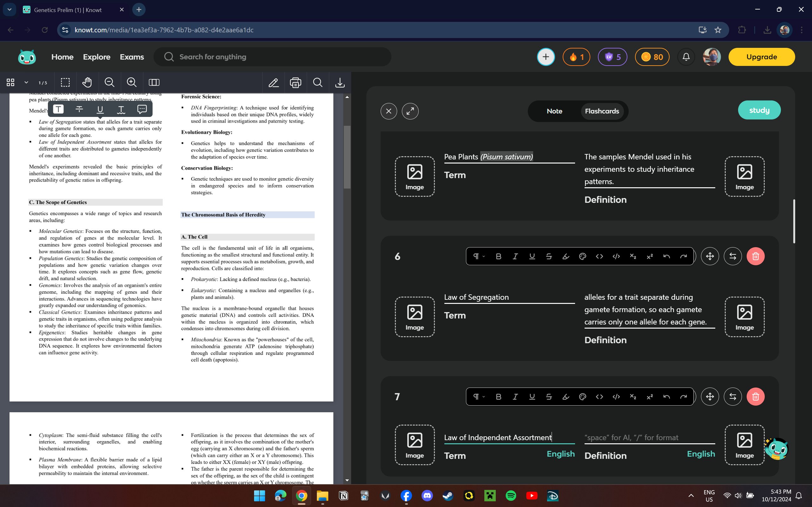Click the Upgrade button
812x507 pixels.
click(x=762, y=57)
